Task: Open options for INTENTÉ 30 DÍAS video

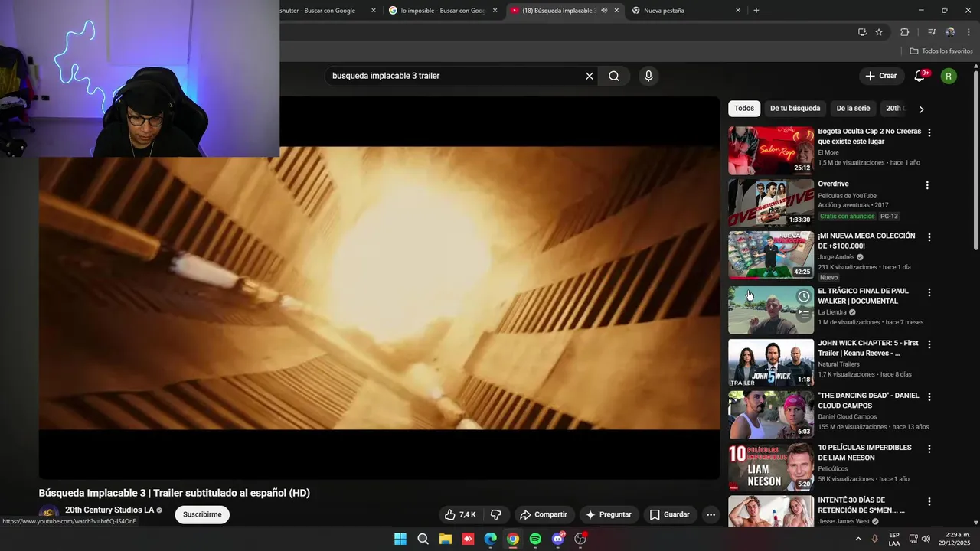Action: click(929, 501)
